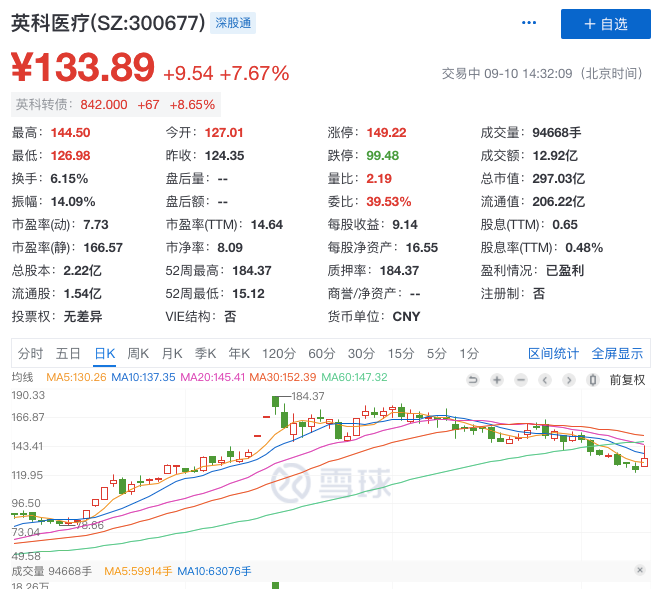Select the 周K chart tab
666x589 pixels.
[x=138, y=353]
